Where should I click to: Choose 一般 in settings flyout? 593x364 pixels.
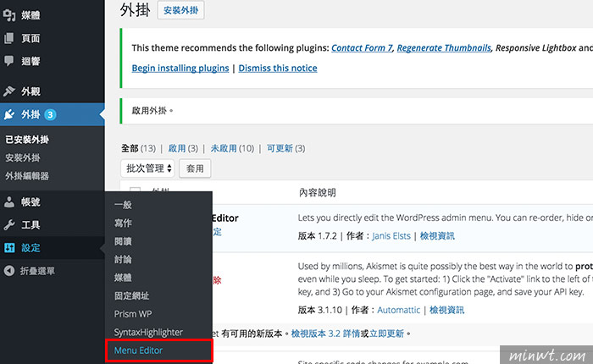[123, 205]
